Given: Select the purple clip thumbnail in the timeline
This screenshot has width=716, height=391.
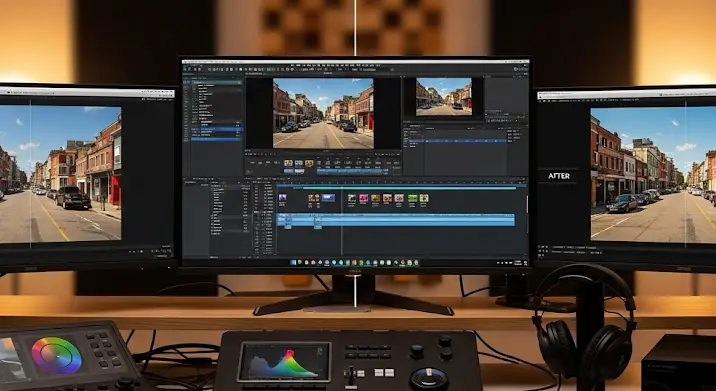Looking at the screenshot, I should (283, 198).
